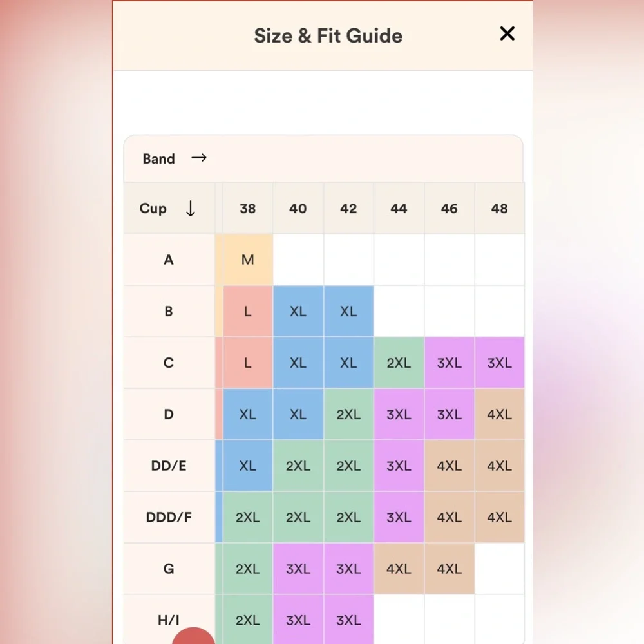Select the band size 40 column header
644x644 pixels.
(298, 209)
